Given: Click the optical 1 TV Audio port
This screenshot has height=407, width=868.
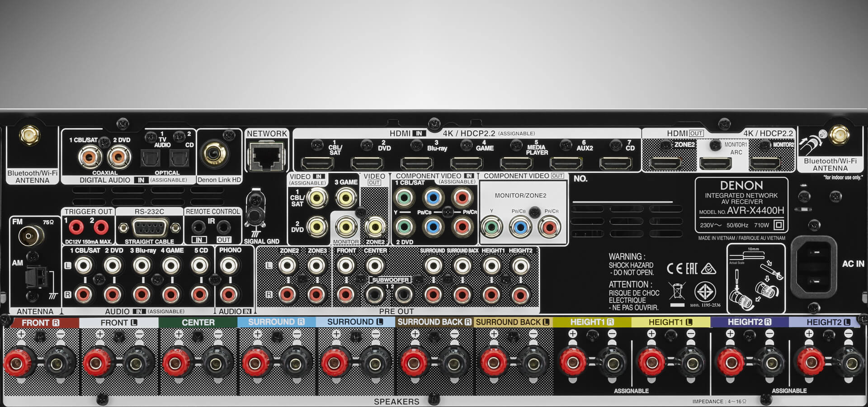Looking at the screenshot, I should tap(149, 158).
